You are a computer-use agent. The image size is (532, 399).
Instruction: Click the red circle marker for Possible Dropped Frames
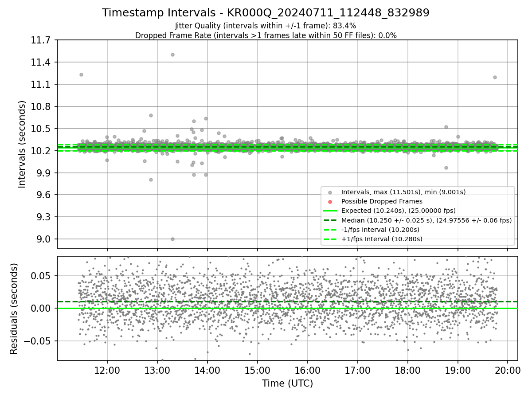click(330, 202)
